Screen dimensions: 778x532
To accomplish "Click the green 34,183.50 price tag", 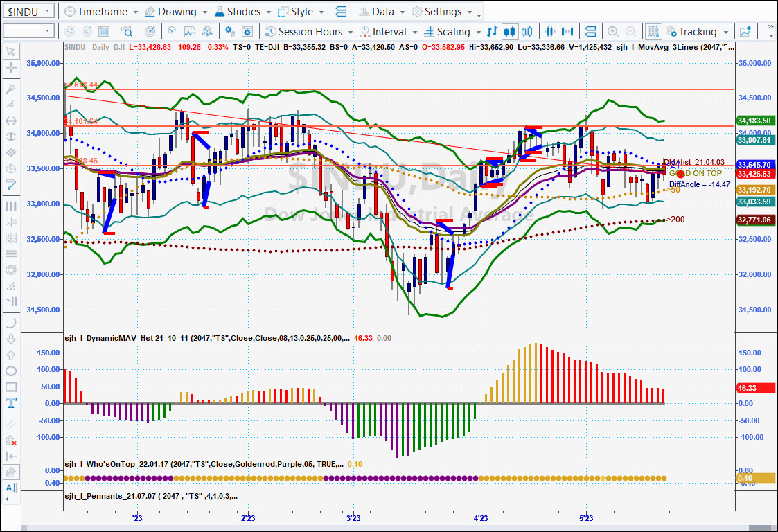I will 754,121.
